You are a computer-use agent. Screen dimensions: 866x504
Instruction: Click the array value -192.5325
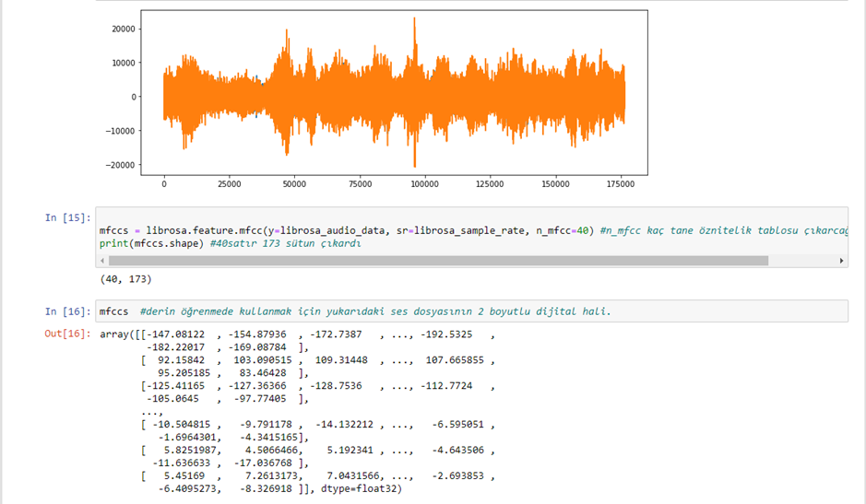point(446,334)
